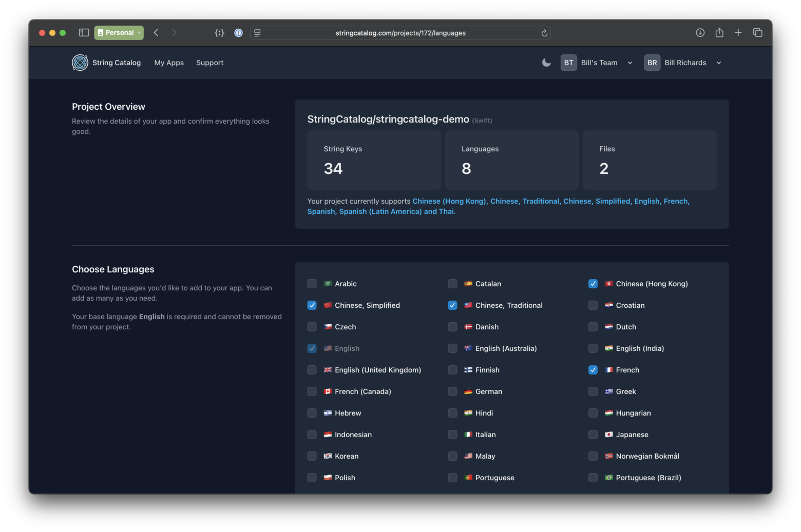Viewport: 801px width, 532px height.
Task: Click the String Keys stat card
Action: [x=374, y=160]
